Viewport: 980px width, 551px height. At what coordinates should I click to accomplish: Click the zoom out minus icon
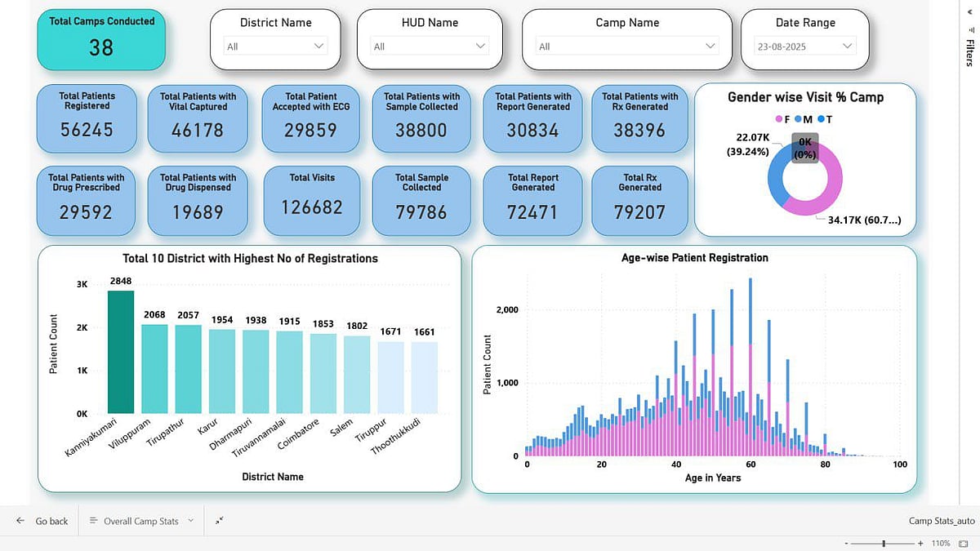pyautogui.click(x=846, y=544)
